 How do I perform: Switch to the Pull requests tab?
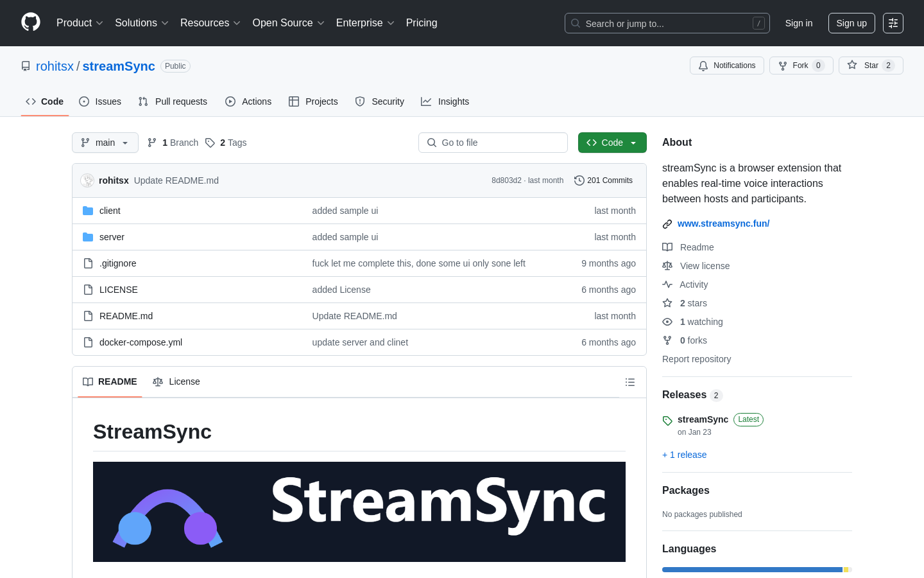coord(173,101)
